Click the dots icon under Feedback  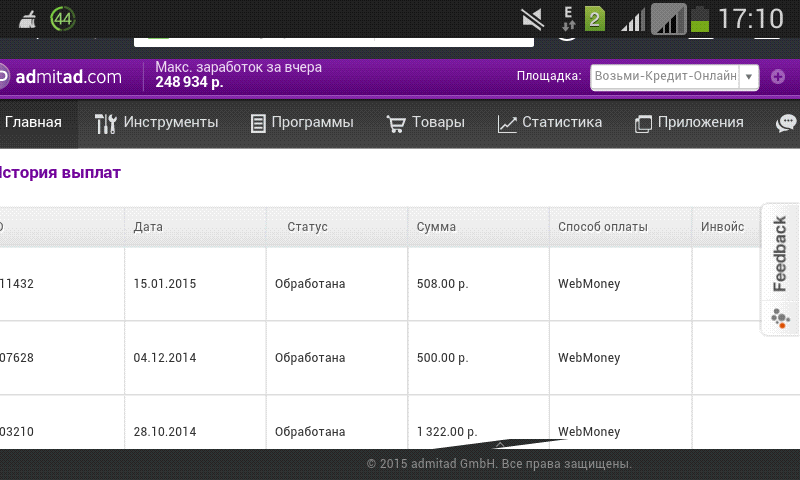pos(780,319)
